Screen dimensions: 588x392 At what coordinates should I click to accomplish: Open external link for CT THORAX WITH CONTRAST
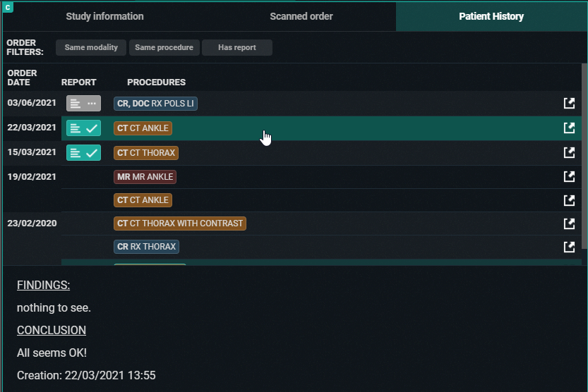tap(569, 223)
